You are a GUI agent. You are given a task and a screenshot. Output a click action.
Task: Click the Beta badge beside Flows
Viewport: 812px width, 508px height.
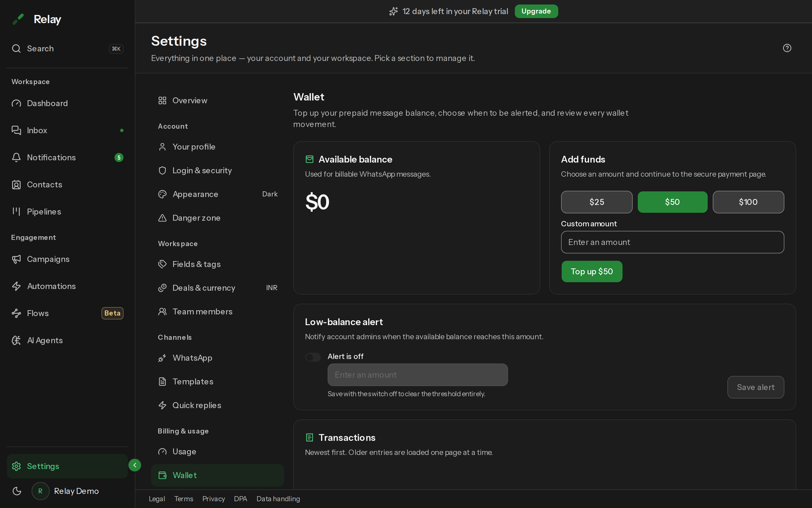(112, 313)
